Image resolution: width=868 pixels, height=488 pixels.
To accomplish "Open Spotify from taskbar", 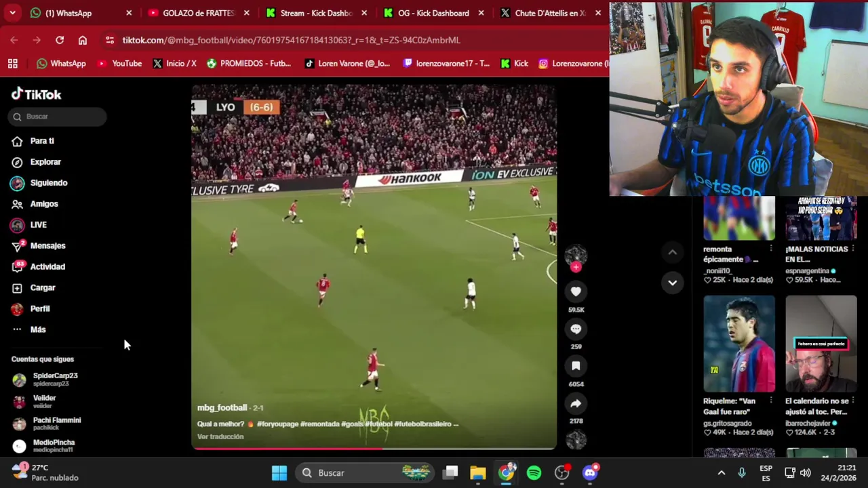I will [534, 473].
